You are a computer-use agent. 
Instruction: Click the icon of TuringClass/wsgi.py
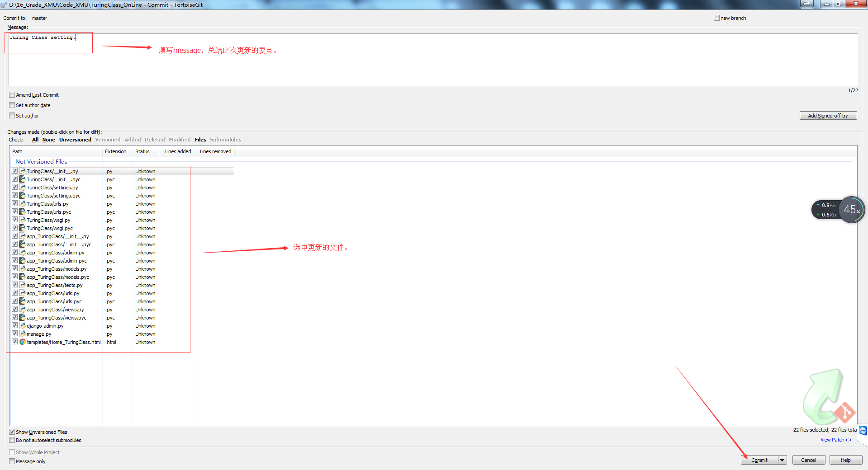pos(23,220)
